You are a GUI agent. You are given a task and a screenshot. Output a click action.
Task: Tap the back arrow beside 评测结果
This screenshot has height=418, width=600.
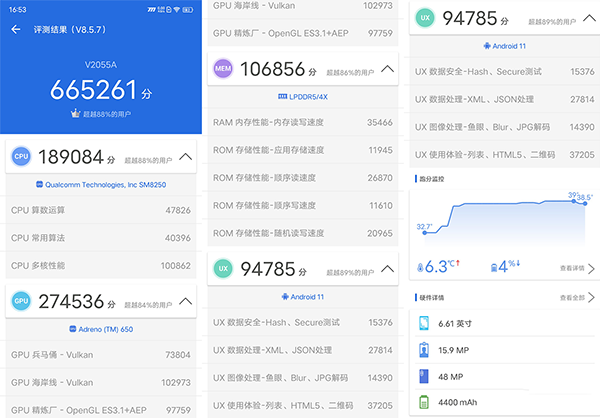coord(16,29)
